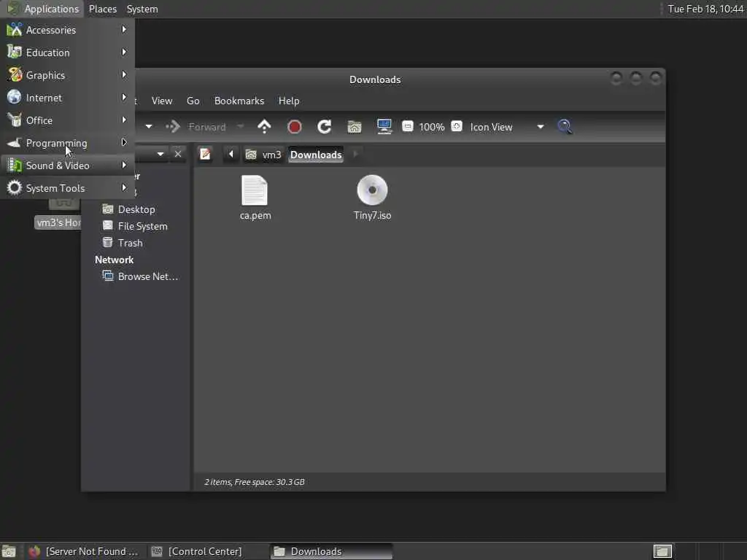Open the Programming submenu
Screen dimensions: 747x560
click(67, 143)
